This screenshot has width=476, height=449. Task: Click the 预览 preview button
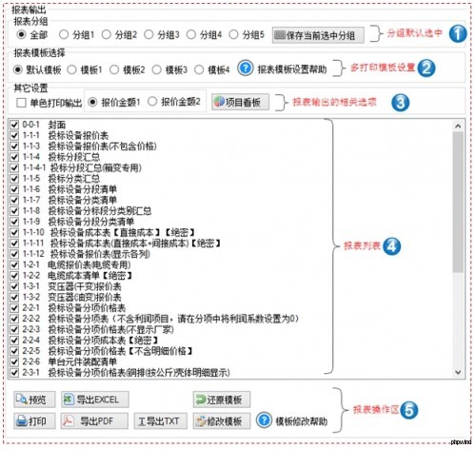pos(34,400)
